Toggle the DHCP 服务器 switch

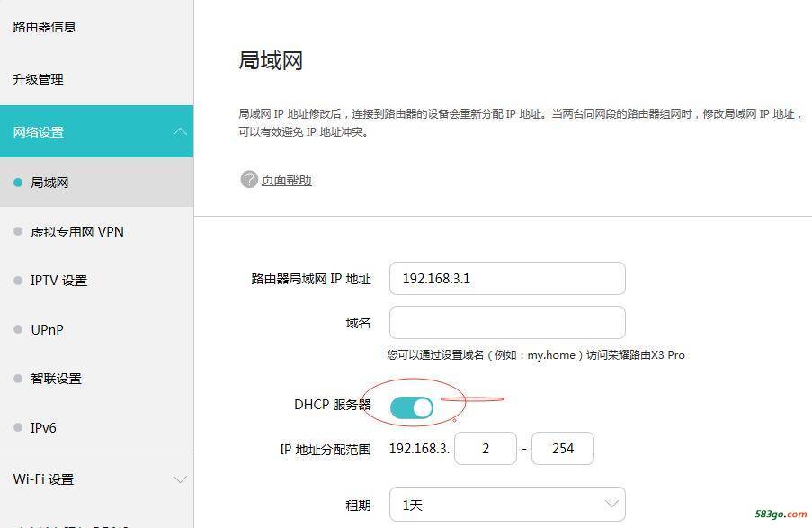pos(412,407)
